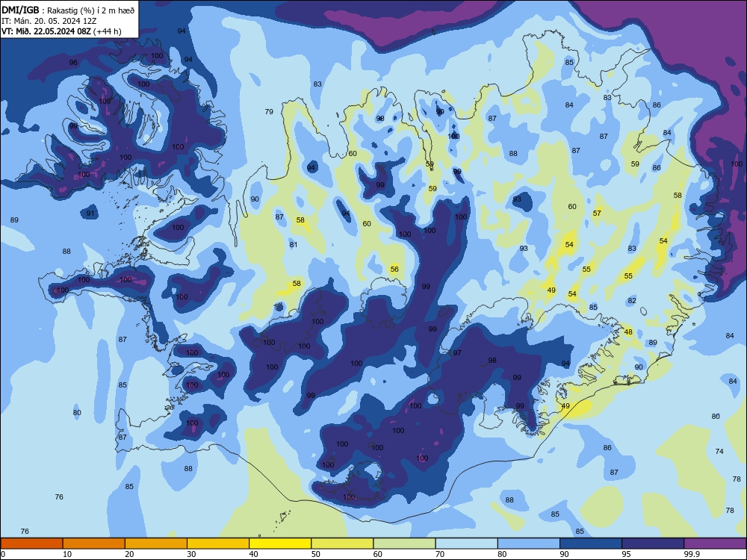
Task: Select the map humidity value 48
Action: (x=628, y=332)
